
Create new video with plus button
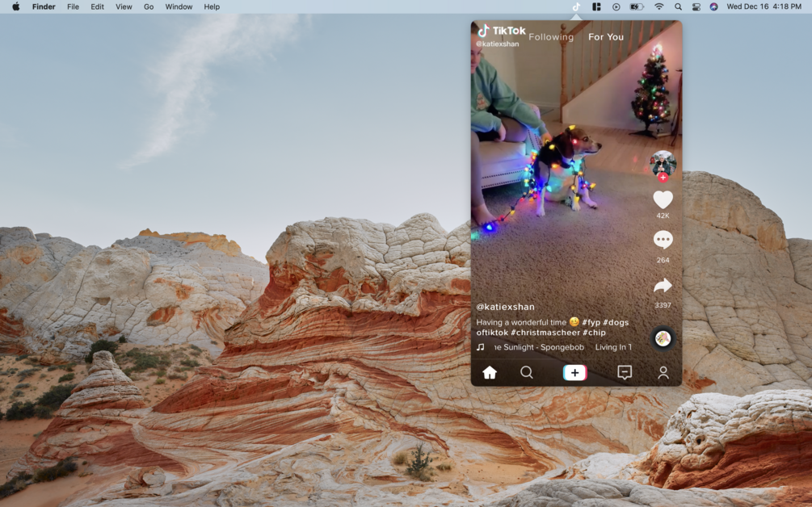pyautogui.click(x=574, y=372)
